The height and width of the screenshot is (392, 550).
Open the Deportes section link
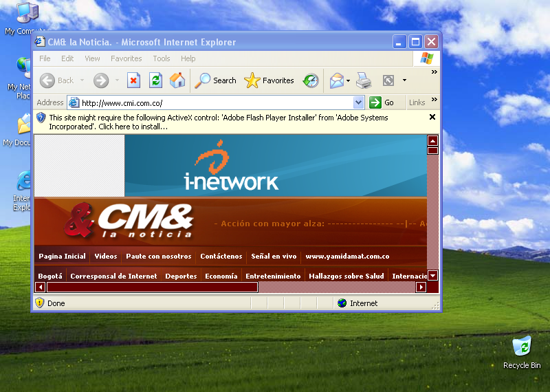coord(181,276)
